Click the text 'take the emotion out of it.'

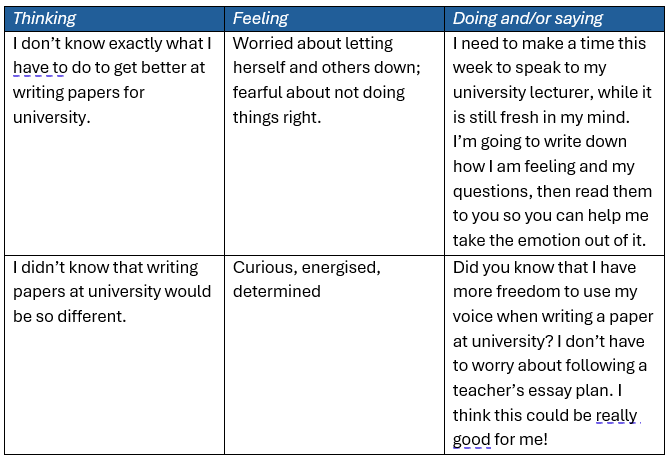click(x=549, y=240)
